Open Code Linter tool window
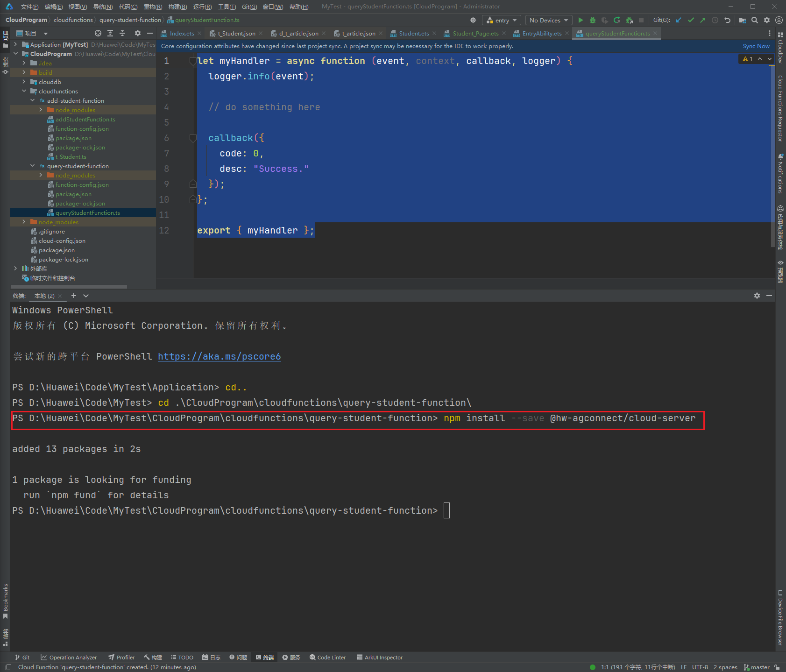 pyautogui.click(x=327, y=657)
